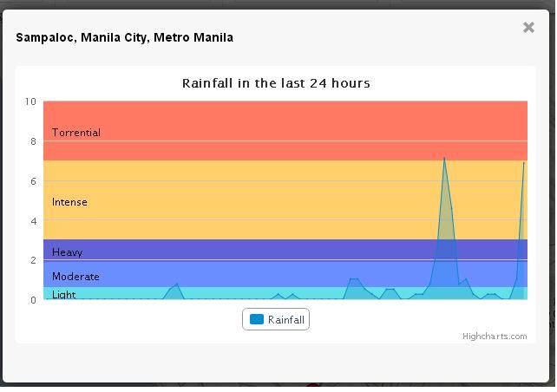
Task: Click the Sampaloc, Manila City location heading
Action: (x=125, y=37)
